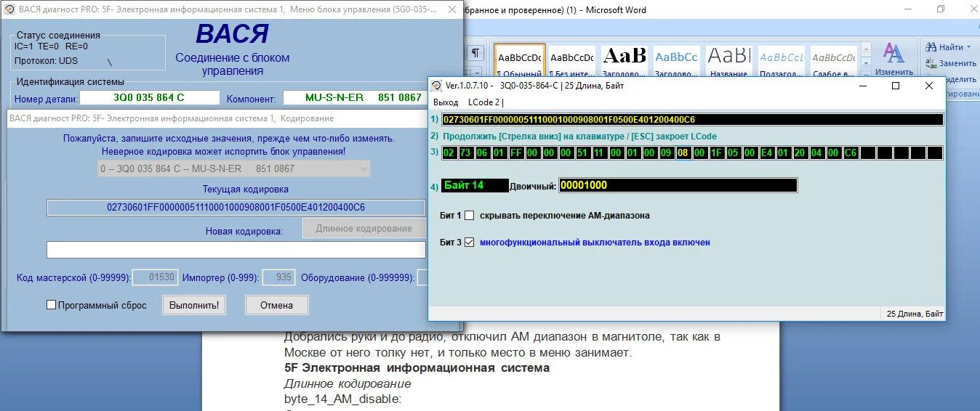Select byte cell 04 in LCode
The image size is (980, 411).
817,153
